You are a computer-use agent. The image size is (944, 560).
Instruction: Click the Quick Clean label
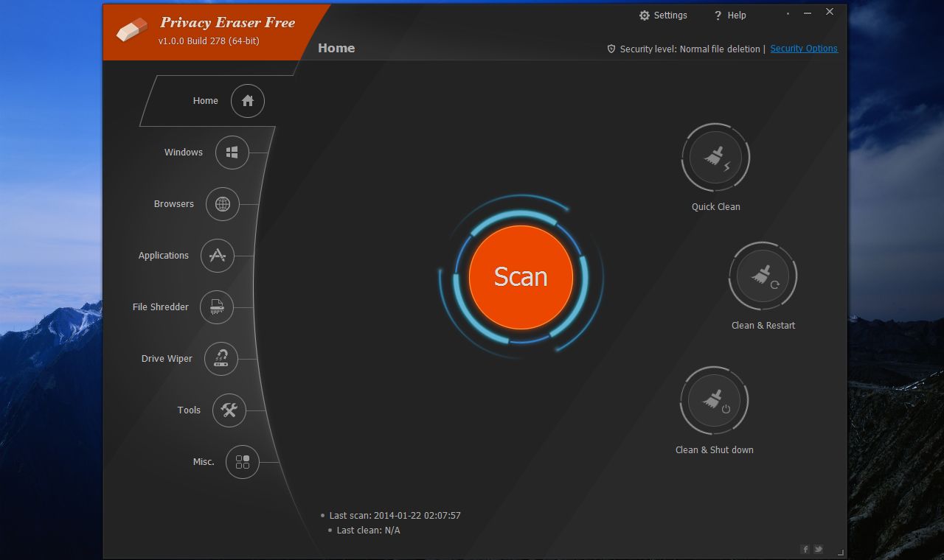[715, 207]
